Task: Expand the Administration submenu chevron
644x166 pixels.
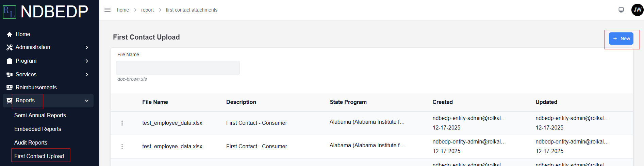Action: pos(87,47)
